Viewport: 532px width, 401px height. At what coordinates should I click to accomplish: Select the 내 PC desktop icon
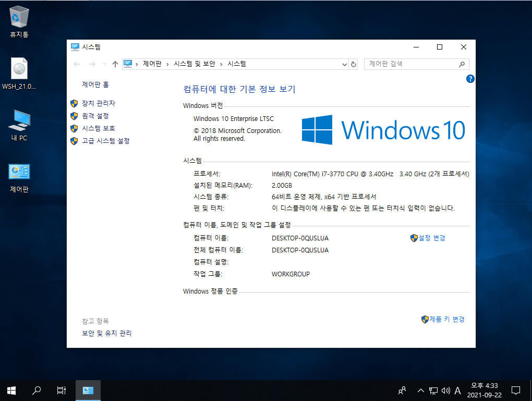[x=19, y=125]
